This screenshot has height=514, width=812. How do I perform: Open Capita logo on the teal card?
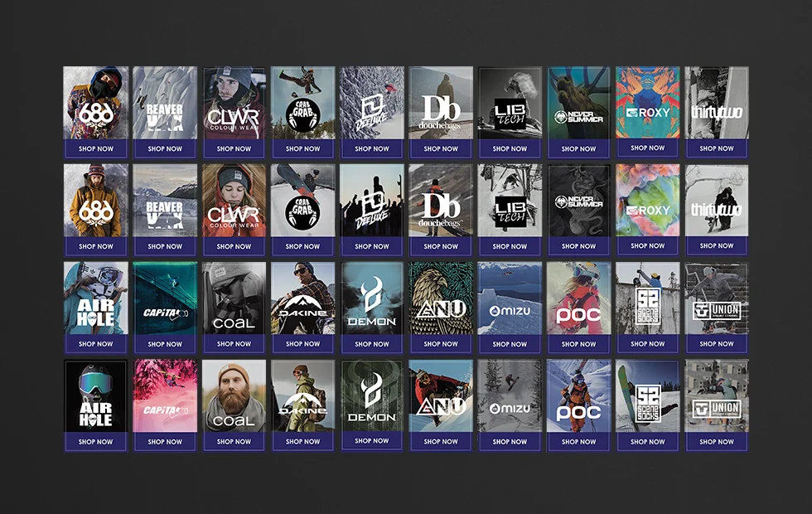coord(165,313)
